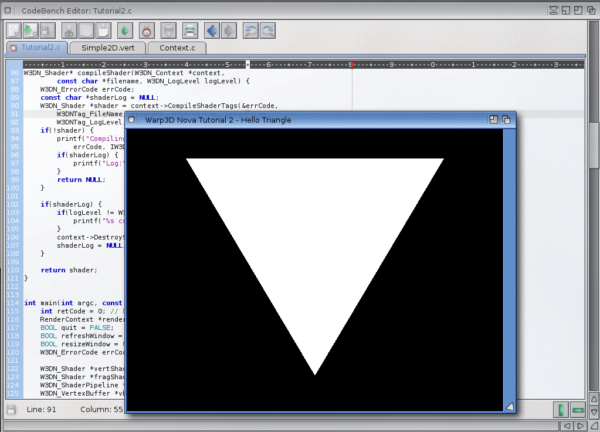This screenshot has height=432, width=600.
Task: Click the 'compileShader' function name on line 86
Action: 104,73
